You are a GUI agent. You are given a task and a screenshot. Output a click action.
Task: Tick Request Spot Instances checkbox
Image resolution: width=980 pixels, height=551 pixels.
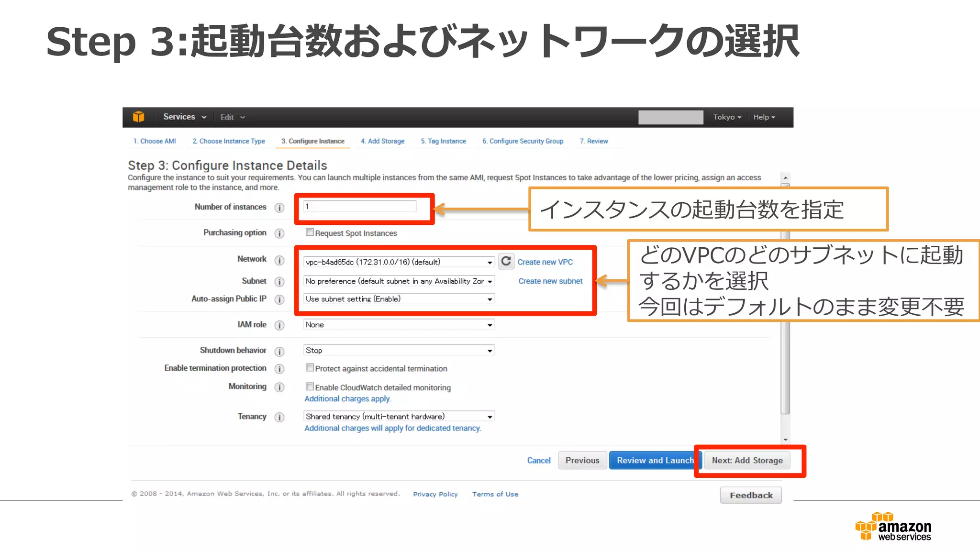click(x=310, y=232)
